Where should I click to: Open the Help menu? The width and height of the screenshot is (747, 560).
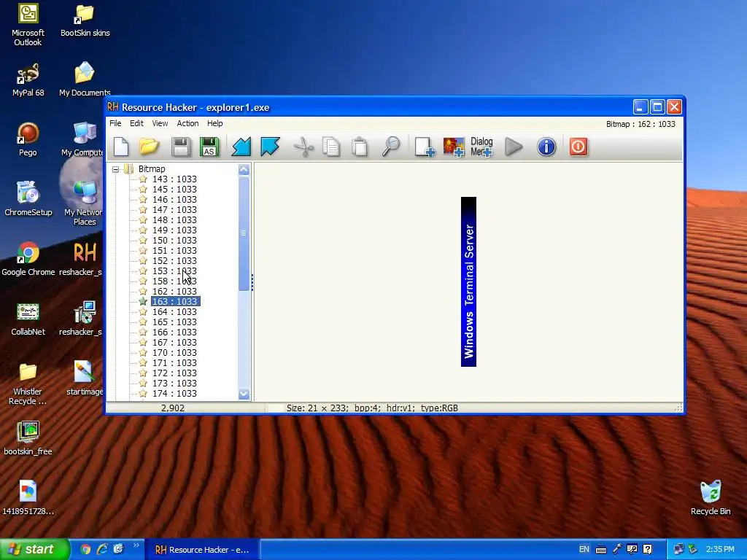click(215, 123)
